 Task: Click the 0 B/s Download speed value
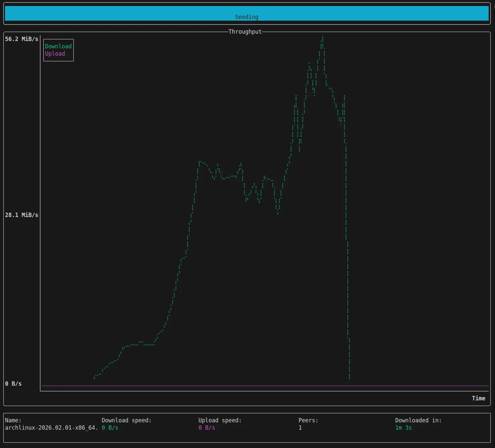(x=110, y=428)
